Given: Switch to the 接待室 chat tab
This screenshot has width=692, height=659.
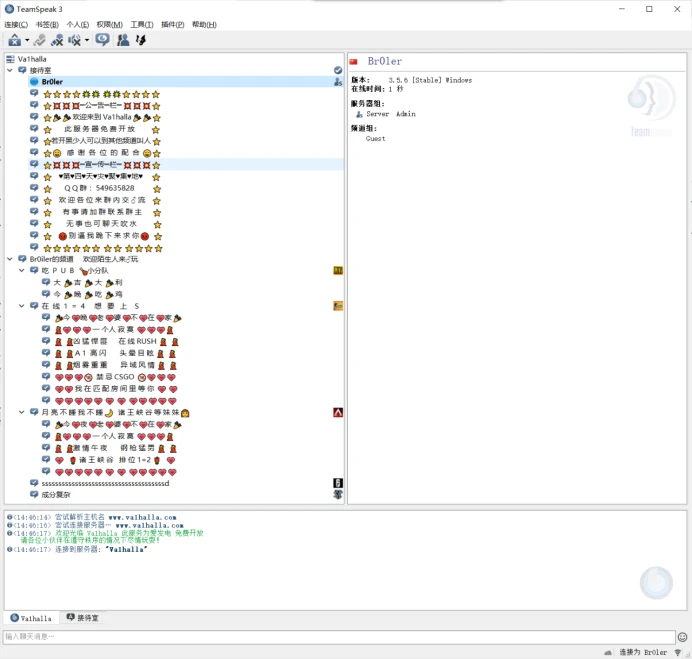Looking at the screenshot, I should click(x=83, y=618).
